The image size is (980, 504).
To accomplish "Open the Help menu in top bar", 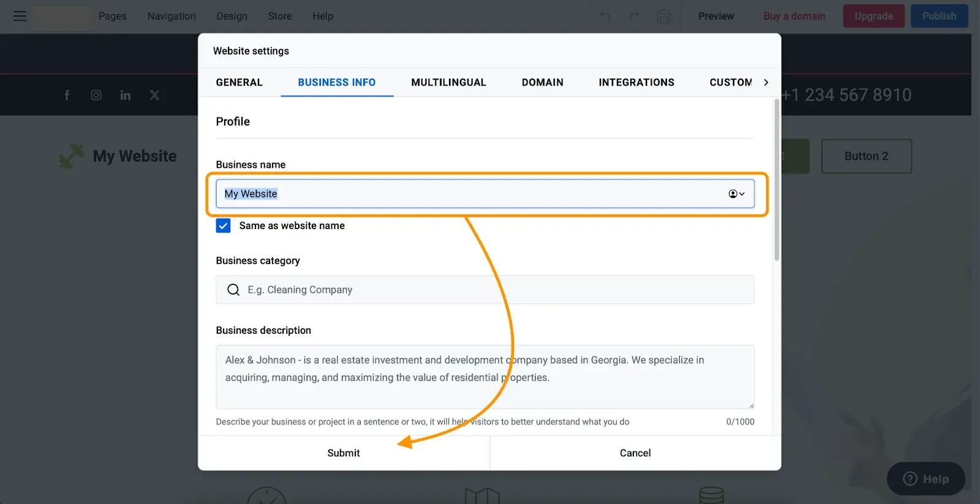I will coord(323,16).
